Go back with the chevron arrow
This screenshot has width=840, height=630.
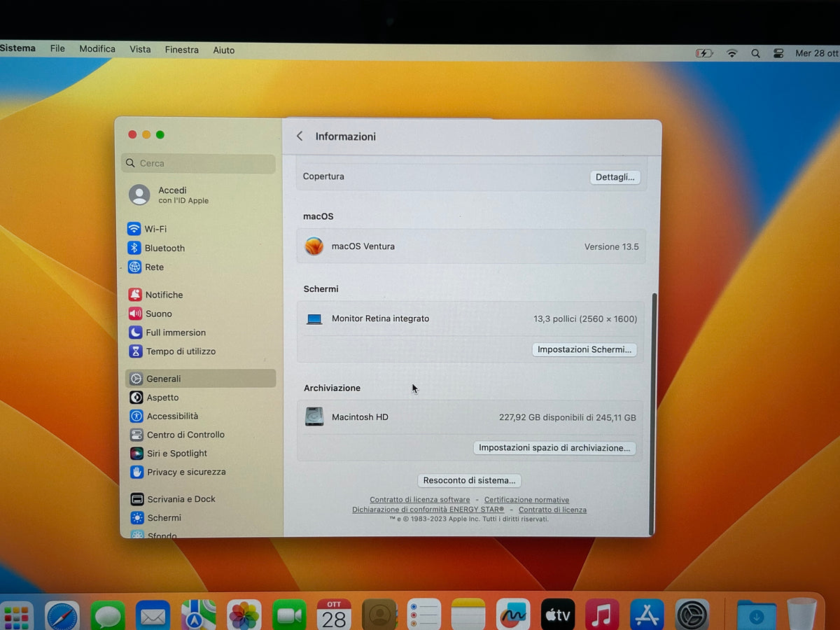(300, 136)
